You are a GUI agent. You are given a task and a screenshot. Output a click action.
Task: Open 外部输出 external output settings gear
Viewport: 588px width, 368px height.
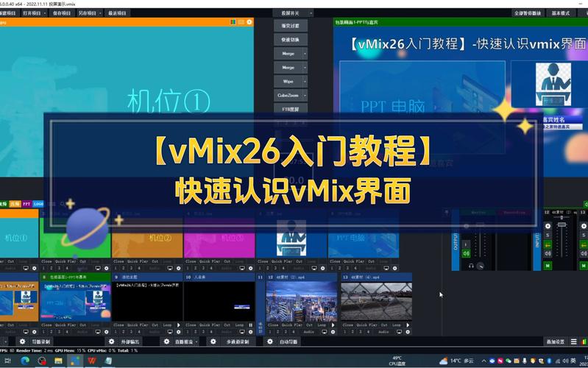coord(111,342)
